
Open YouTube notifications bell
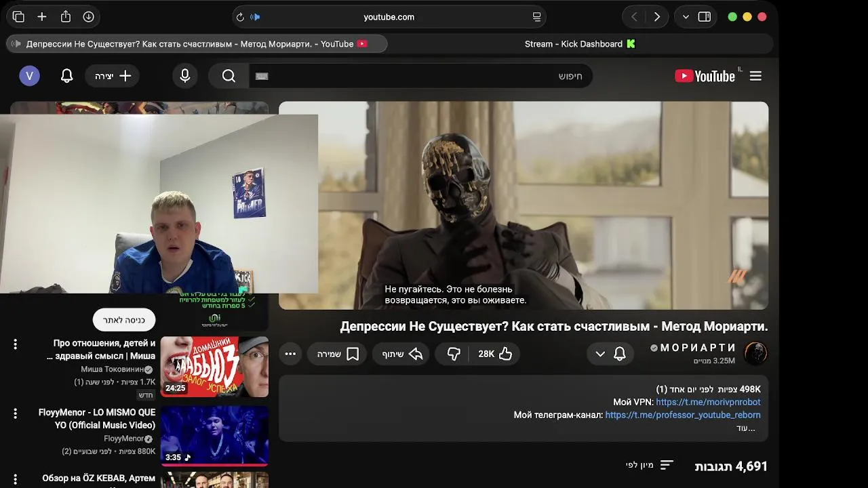coord(66,76)
